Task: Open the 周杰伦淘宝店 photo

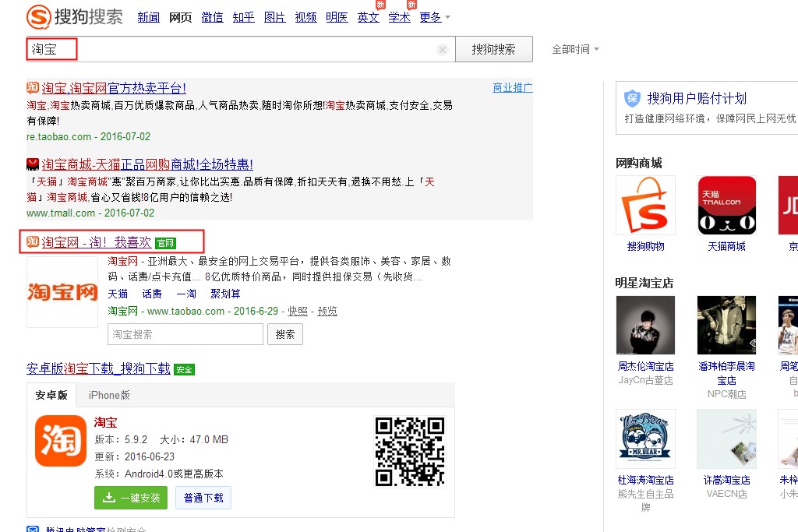Action: coord(645,325)
